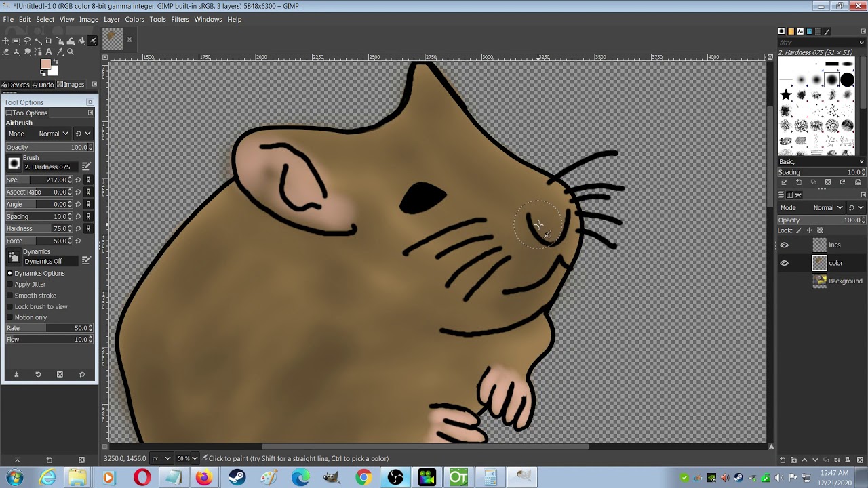Delete tool preset in Tool Options
Screen dimensions: 868x488
60,374
